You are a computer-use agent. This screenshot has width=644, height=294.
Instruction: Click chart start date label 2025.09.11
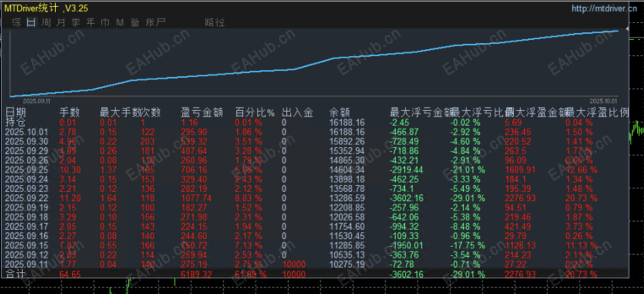pos(36,101)
